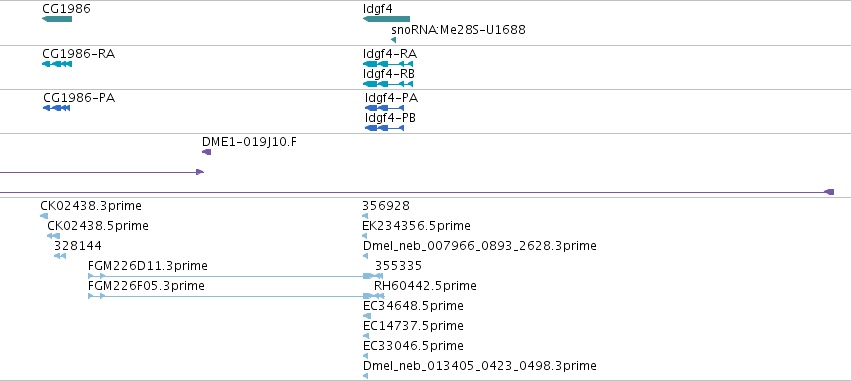Screen dimensions: 851x381
Task: Open the EC34648.5prime EST label
Action: [x=414, y=306]
